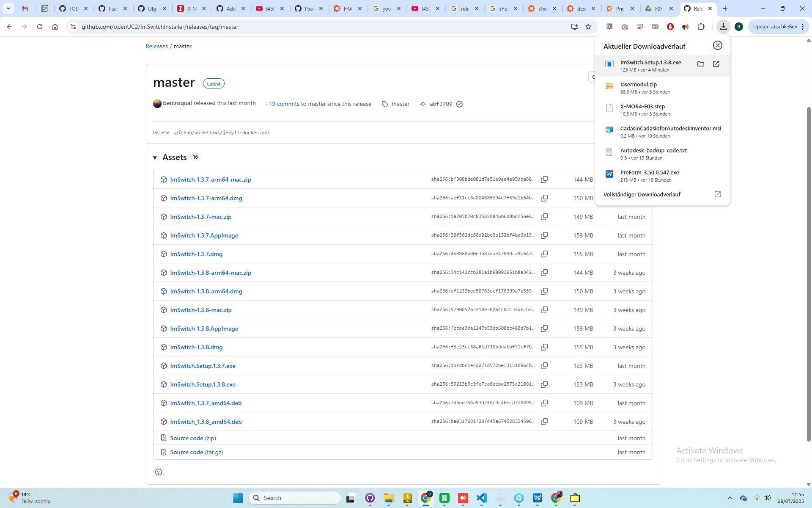This screenshot has height=508, width=812.
Task: Collapse the Assets section
Action: point(155,157)
